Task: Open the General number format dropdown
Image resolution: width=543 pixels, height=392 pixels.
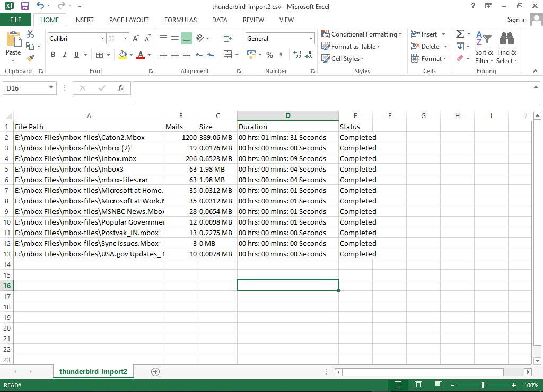Action: tap(311, 38)
